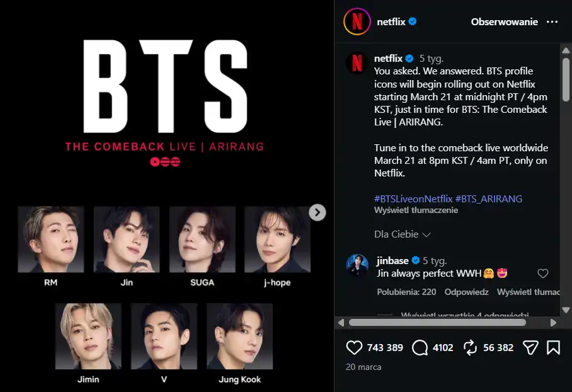Click the Netflix profile avatar in header
Viewport: 572px width, 392px height.
tap(357, 21)
